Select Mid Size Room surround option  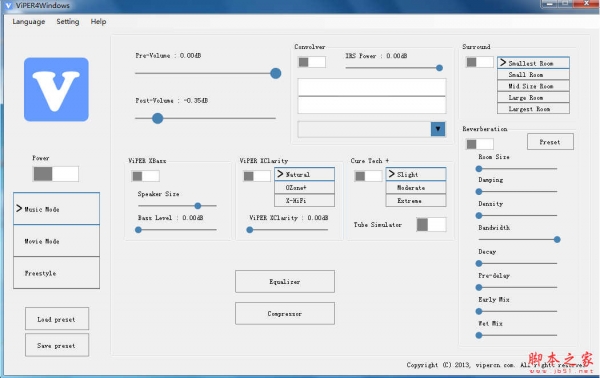[533, 86]
